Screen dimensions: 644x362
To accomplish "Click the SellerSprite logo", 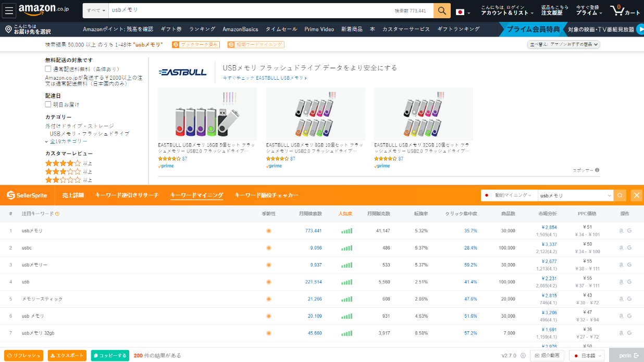I will pos(27,195).
